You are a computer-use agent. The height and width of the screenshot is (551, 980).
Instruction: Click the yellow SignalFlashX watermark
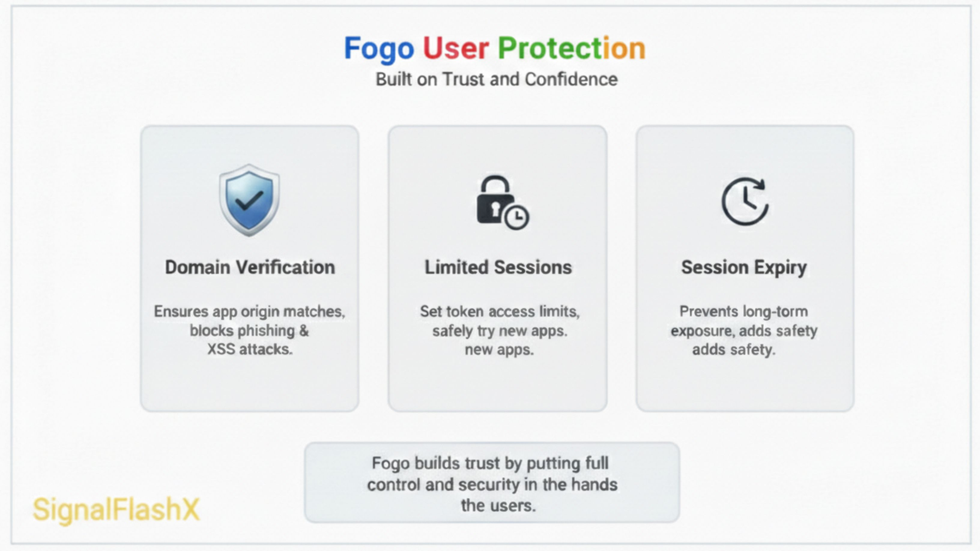[x=116, y=510]
